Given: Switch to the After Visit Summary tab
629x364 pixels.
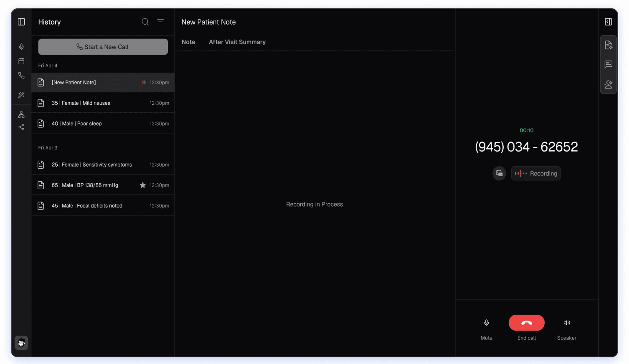Looking at the screenshot, I should pyautogui.click(x=237, y=42).
